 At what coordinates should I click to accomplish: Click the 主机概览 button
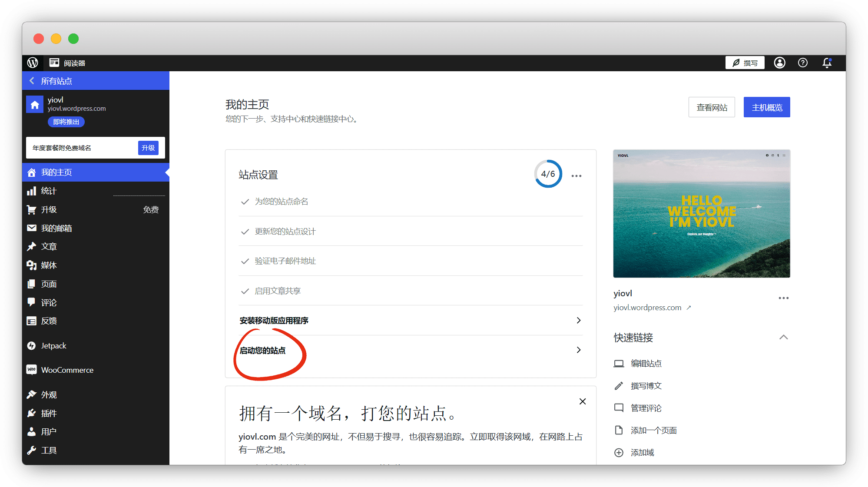pos(766,107)
